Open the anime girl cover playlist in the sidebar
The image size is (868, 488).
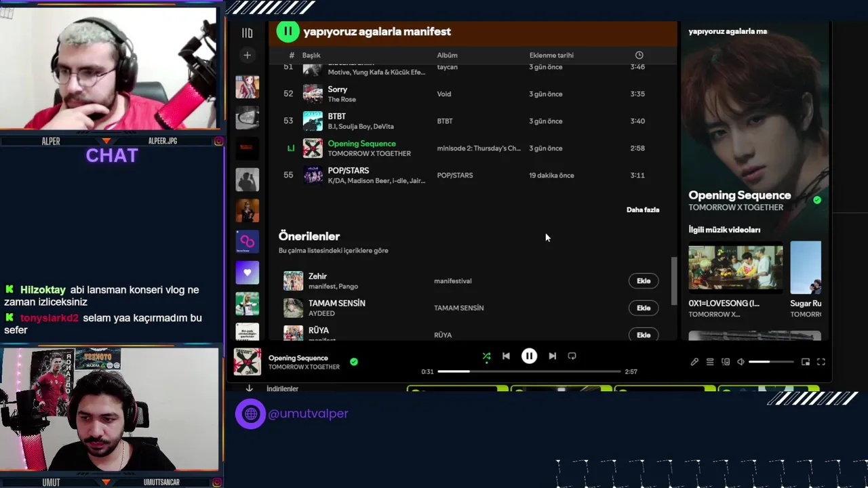click(x=247, y=87)
